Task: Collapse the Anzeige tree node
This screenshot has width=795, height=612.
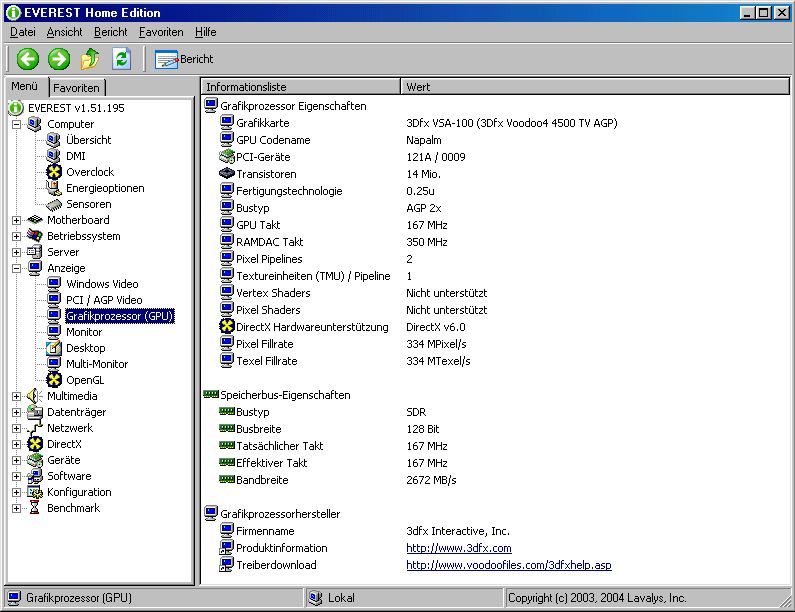Action: [16, 268]
